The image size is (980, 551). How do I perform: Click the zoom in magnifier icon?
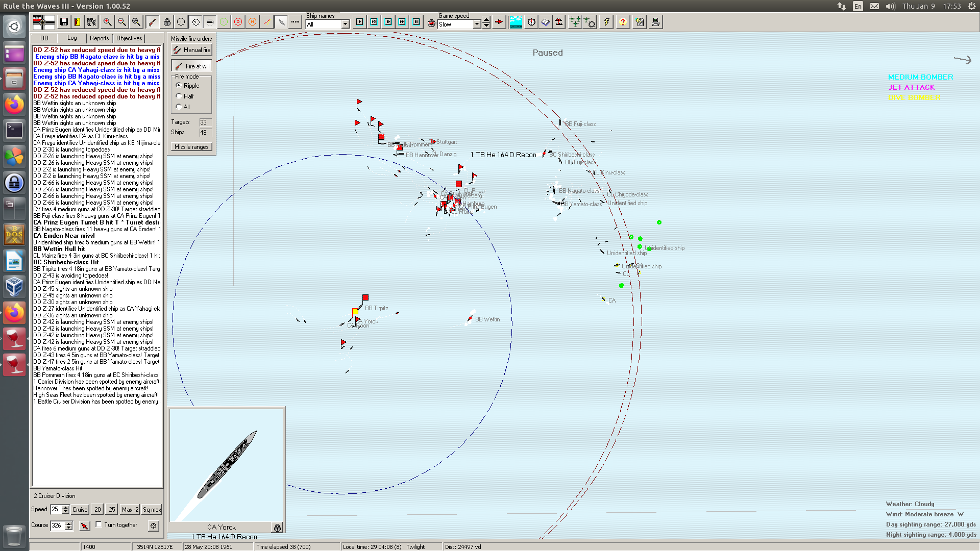point(107,22)
